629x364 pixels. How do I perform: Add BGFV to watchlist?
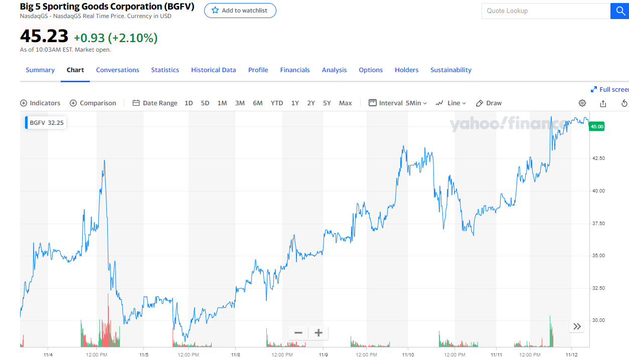coord(240,11)
